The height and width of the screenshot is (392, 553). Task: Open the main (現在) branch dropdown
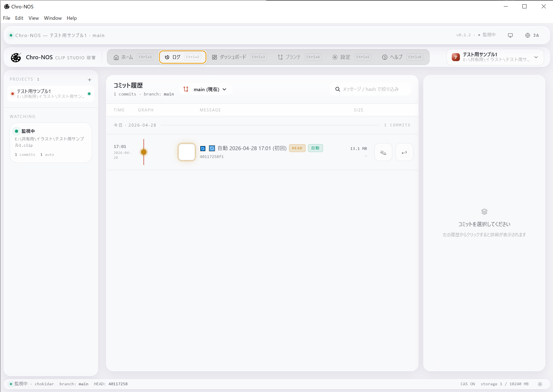pyautogui.click(x=206, y=90)
